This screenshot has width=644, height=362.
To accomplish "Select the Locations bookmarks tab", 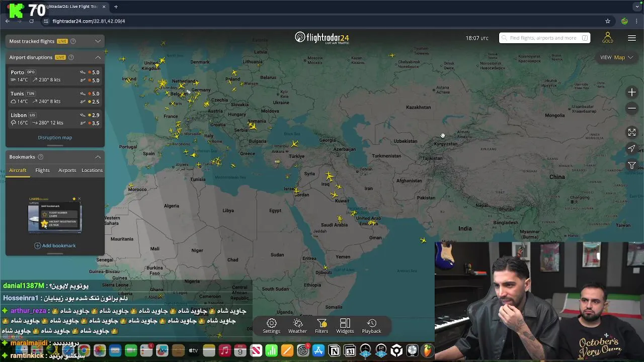I will click(92, 170).
